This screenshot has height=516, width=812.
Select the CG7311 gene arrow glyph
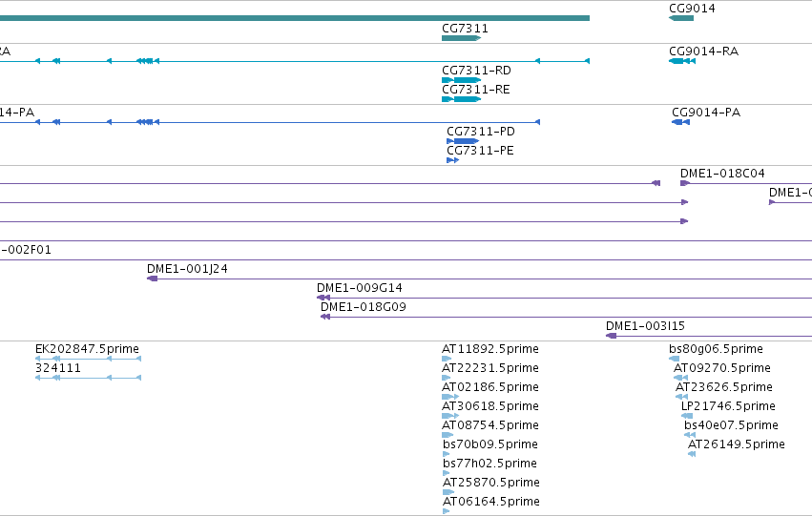pos(462,38)
